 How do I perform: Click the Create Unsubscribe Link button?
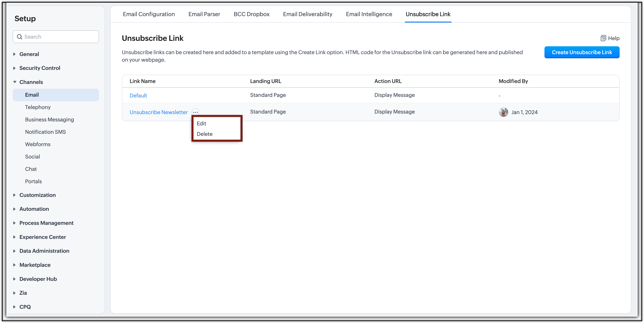tap(582, 52)
